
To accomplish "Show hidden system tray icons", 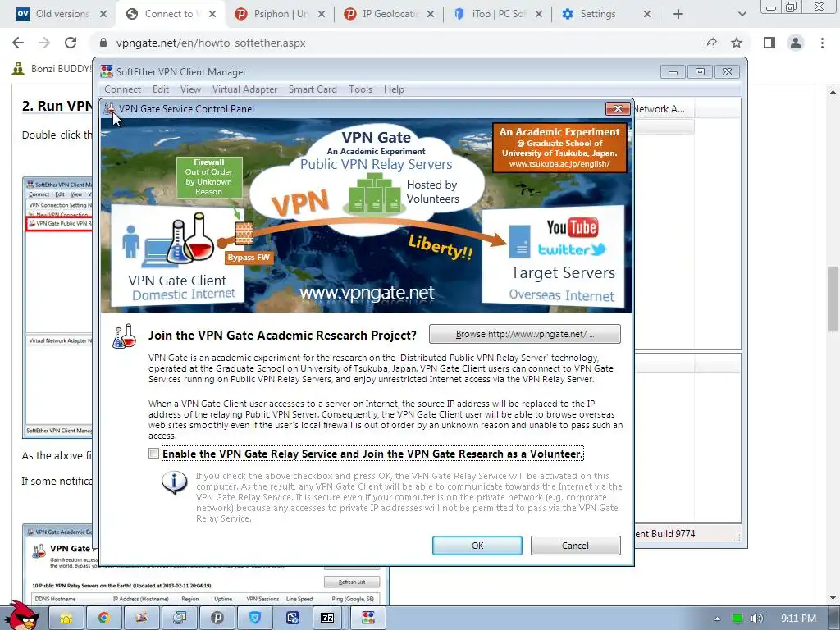I will coord(717,619).
